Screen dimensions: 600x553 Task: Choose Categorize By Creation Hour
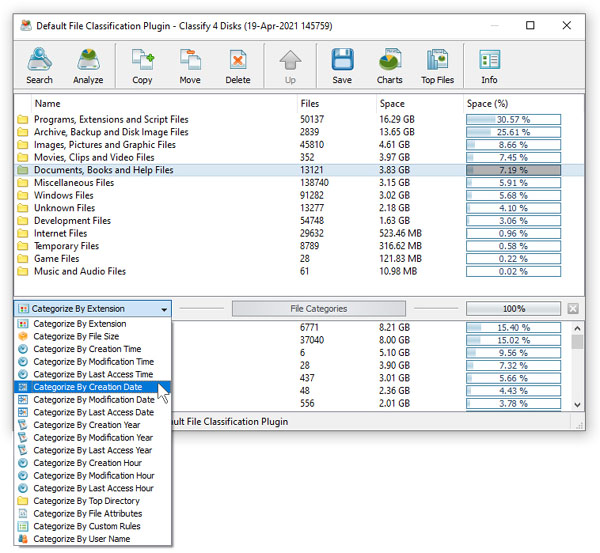[x=93, y=463]
